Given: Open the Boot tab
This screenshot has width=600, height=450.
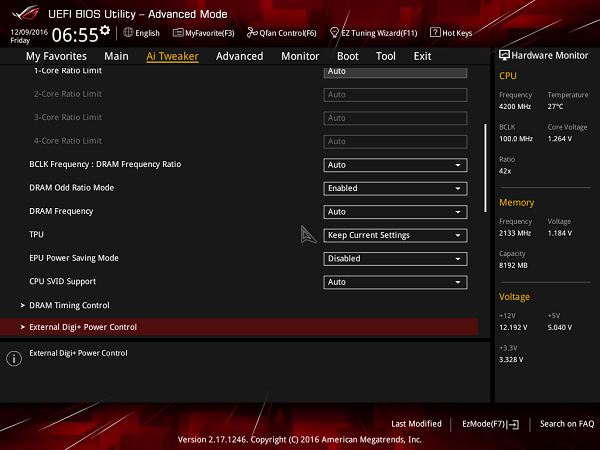Looking at the screenshot, I should [347, 56].
